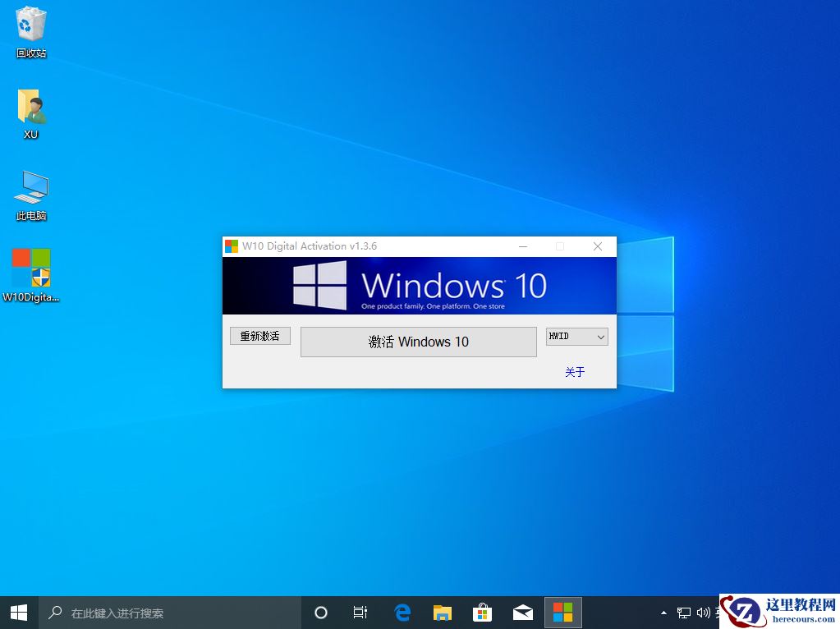The width and height of the screenshot is (840, 629).
Task: Click the W10 Digital Activation title bar icon
Action: tap(231, 246)
